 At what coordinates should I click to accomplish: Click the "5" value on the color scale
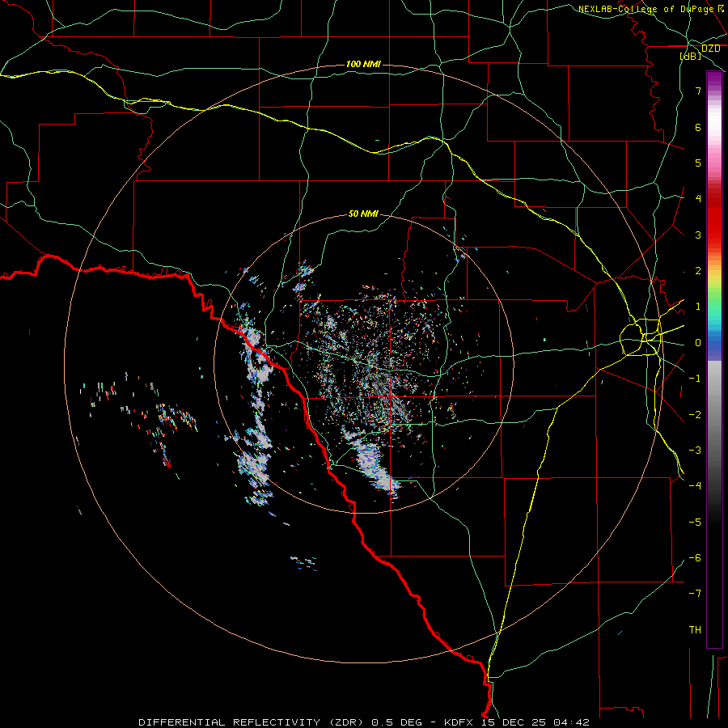coord(698,163)
